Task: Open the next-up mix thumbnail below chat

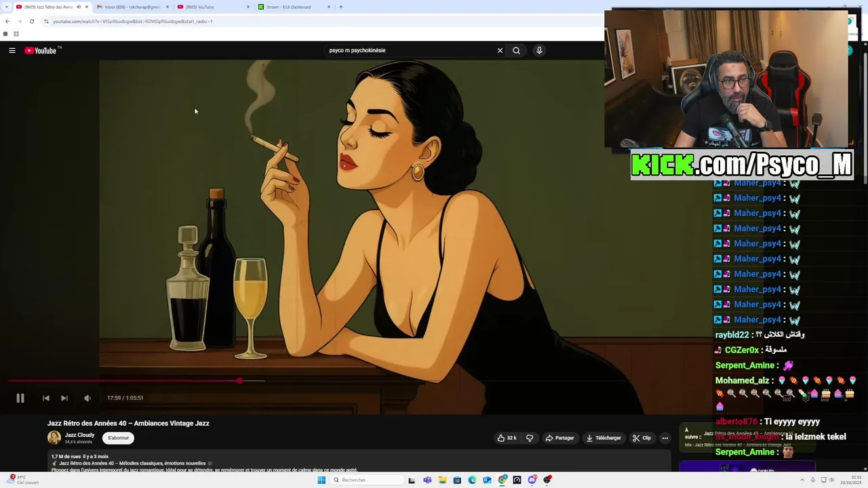Action: tap(747, 466)
